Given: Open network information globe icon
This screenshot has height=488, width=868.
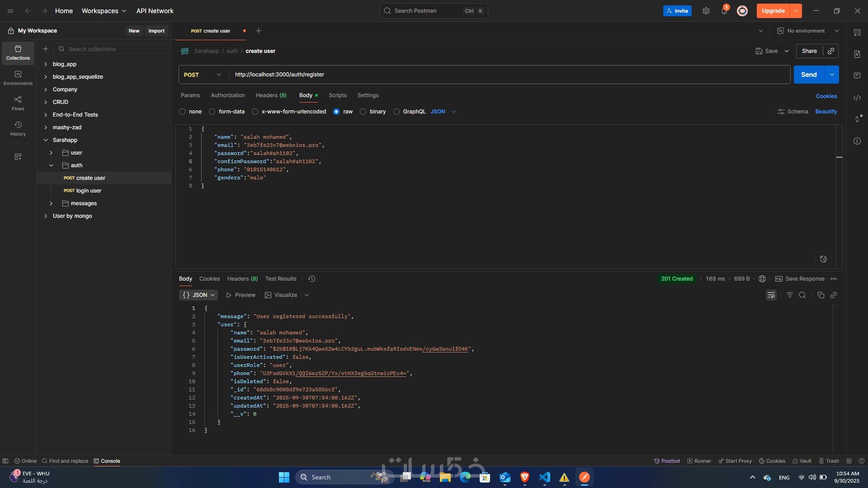Looking at the screenshot, I should click(x=762, y=279).
